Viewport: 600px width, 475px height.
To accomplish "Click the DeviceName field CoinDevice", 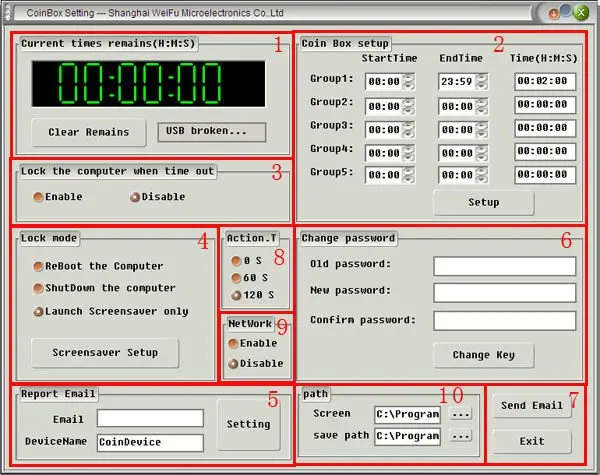I will [x=150, y=442].
